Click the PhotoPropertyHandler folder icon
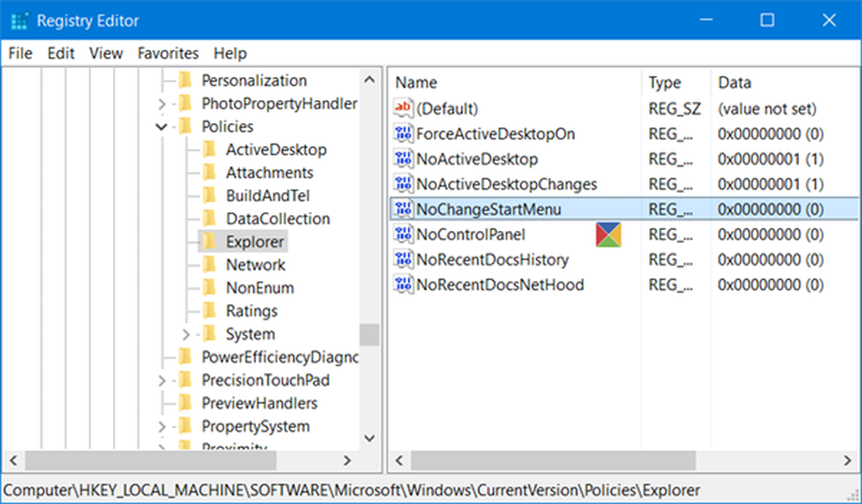 pyautogui.click(x=185, y=103)
